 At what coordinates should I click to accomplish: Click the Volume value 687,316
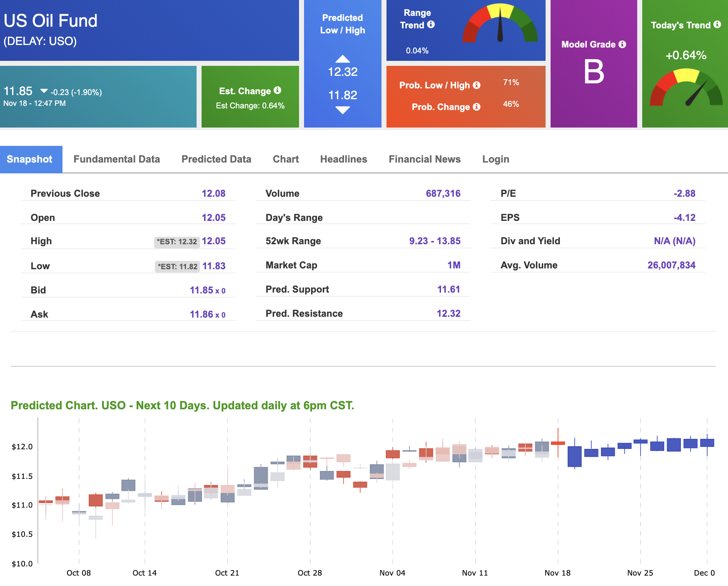443,193
